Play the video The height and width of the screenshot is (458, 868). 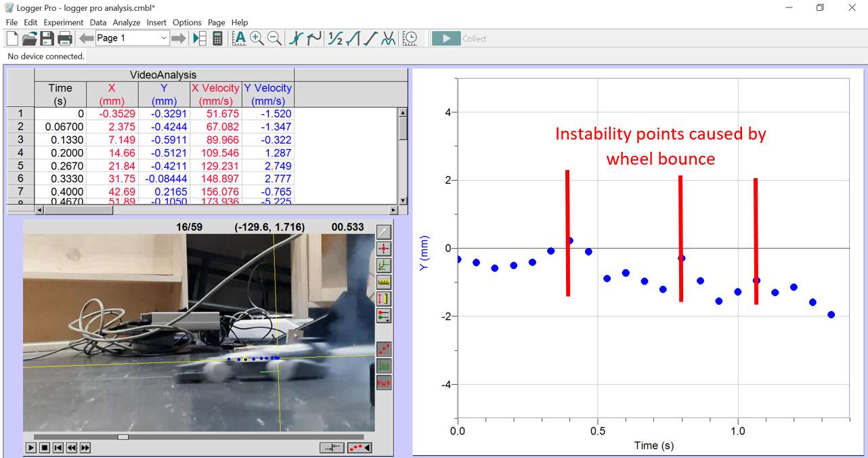point(31,448)
